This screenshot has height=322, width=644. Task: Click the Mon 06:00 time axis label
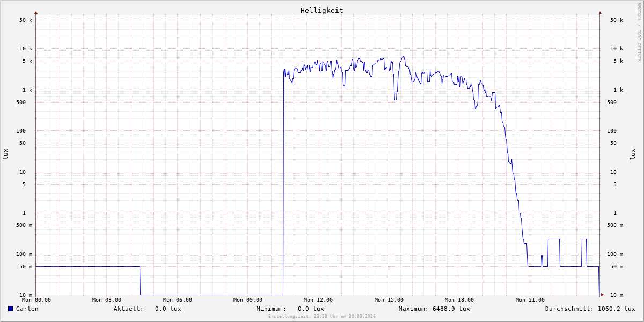pyautogui.click(x=178, y=300)
